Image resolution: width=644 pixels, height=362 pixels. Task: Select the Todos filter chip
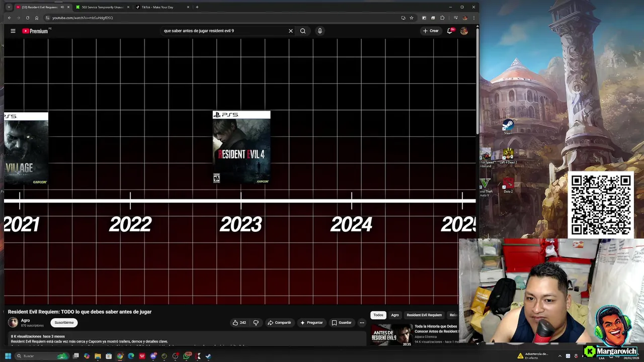click(x=378, y=315)
